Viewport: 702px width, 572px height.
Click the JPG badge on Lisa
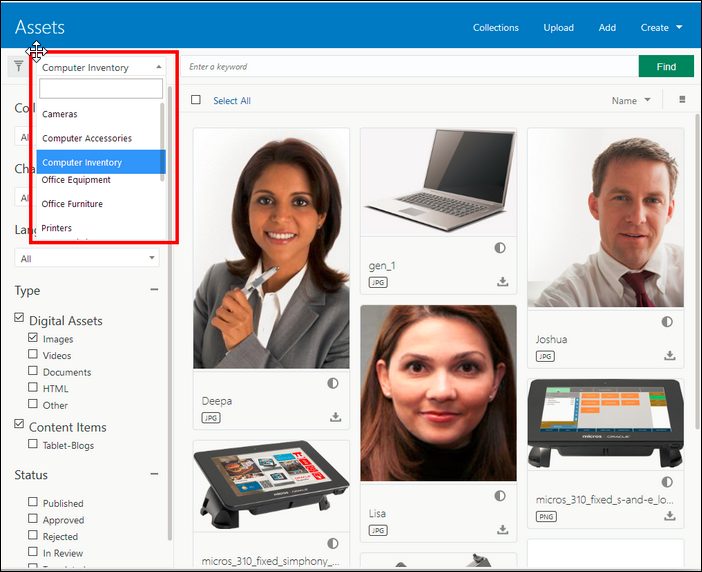378,530
